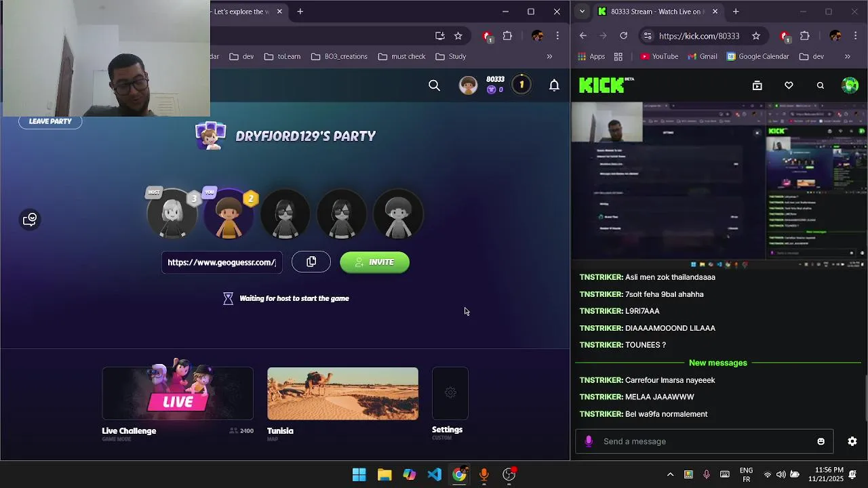Show more bookmarks chevron in Kick window
The height and width of the screenshot is (488, 868).
pyautogui.click(x=847, y=56)
